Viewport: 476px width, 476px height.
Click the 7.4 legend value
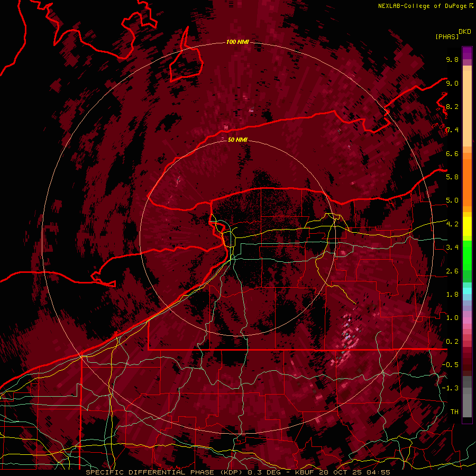(452, 130)
